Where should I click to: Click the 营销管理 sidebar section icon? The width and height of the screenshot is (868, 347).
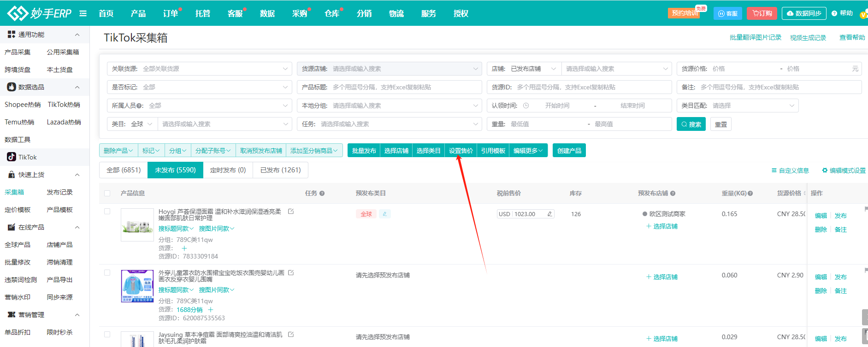12,315
